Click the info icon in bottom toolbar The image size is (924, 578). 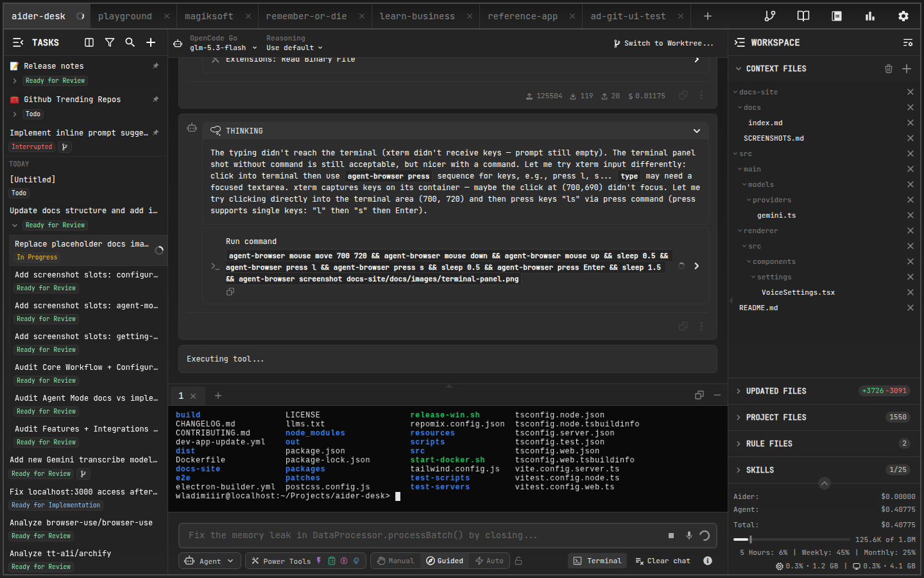pos(708,561)
